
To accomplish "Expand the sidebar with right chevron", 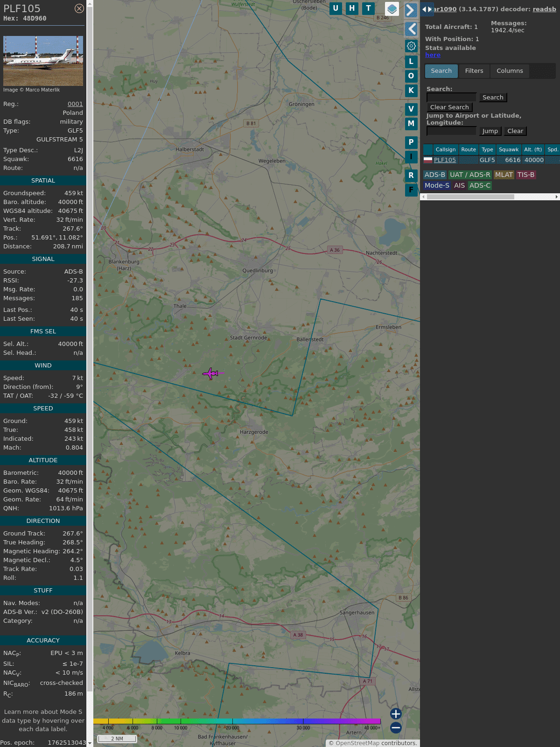I will point(411,10).
